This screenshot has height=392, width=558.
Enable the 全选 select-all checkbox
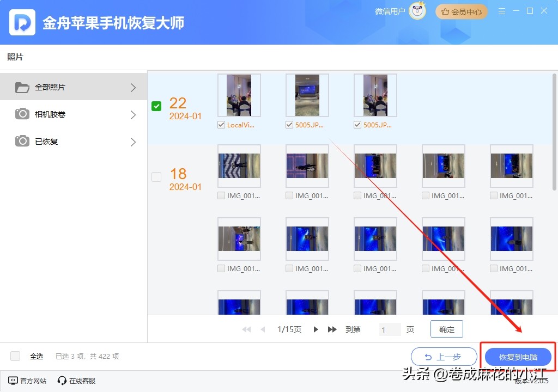(15, 356)
